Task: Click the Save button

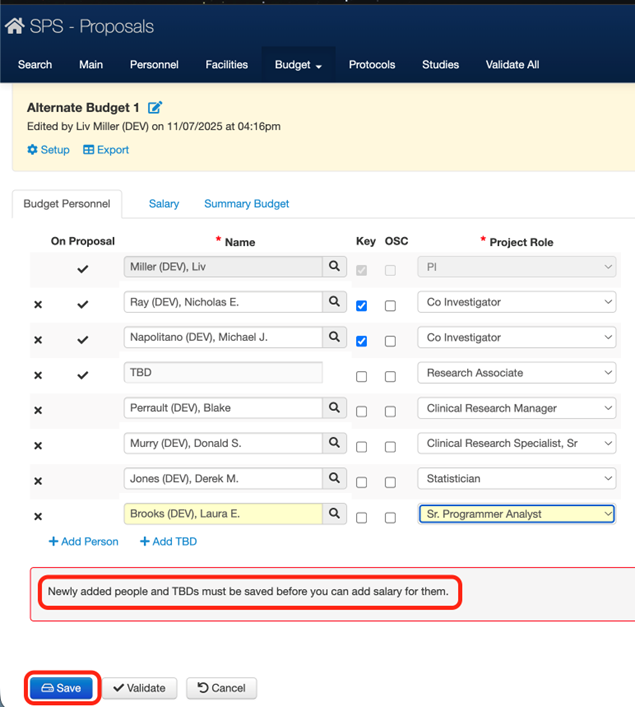Action: click(x=62, y=688)
